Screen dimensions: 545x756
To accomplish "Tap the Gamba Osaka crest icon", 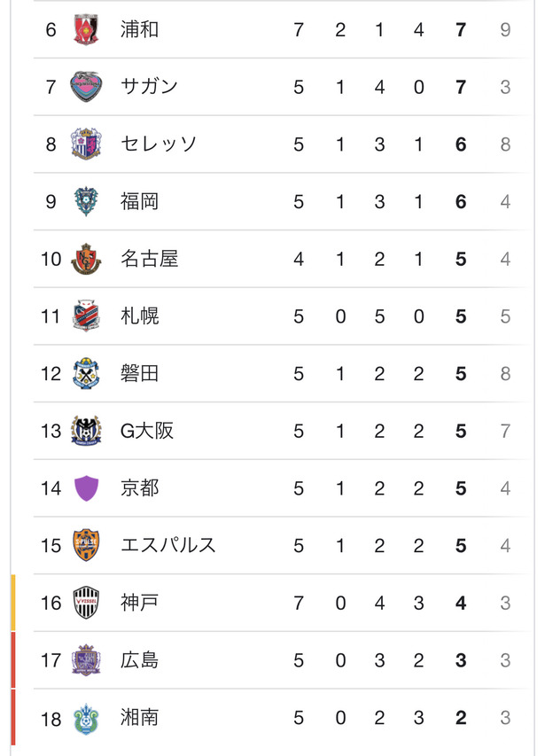I will tap(86, 431).
